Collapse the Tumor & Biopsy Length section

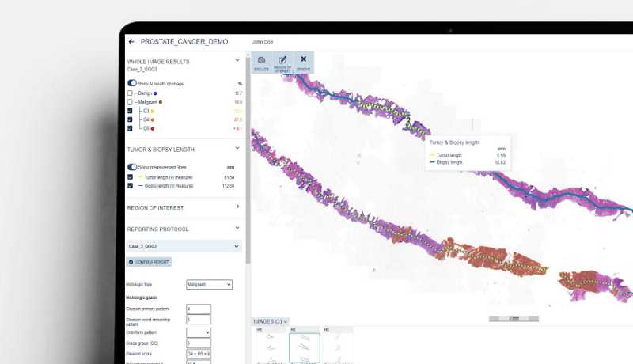[237, 148]
